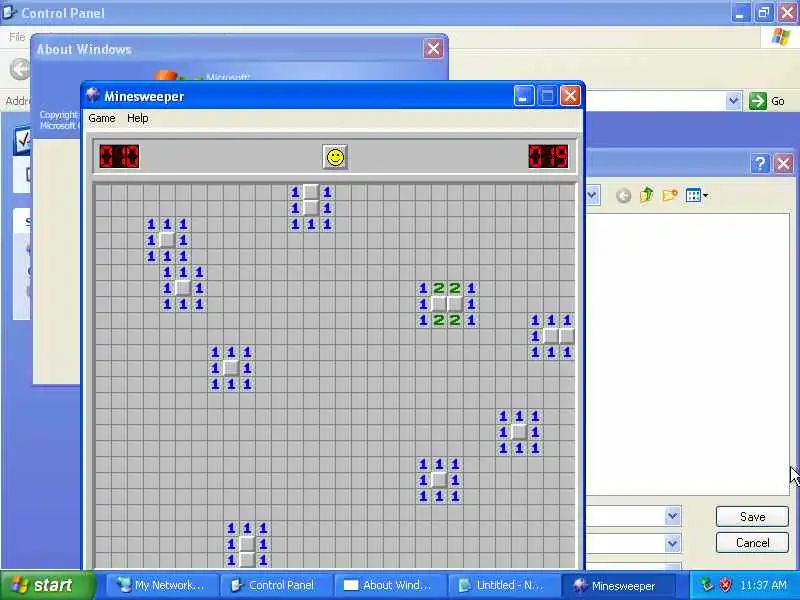Open the Views menu icon in save dialog
Viewport: 800px width, 600px height.
point(696,195)
